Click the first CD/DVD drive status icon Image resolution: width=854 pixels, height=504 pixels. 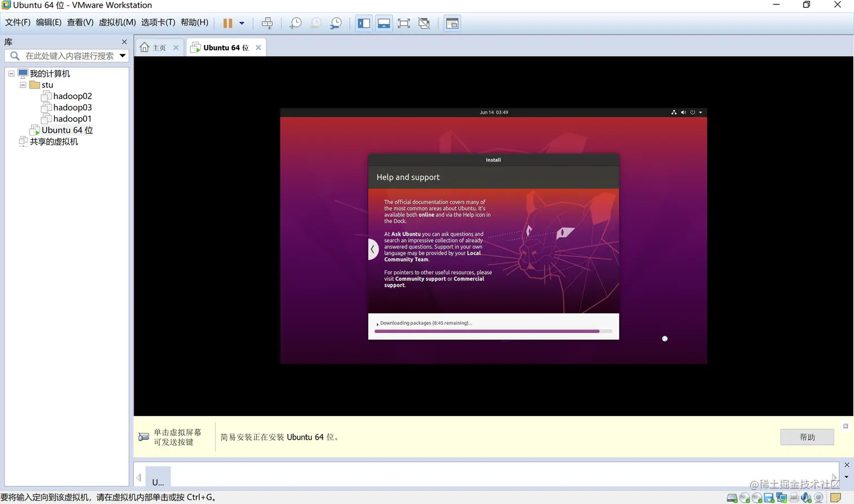(744, 498)
